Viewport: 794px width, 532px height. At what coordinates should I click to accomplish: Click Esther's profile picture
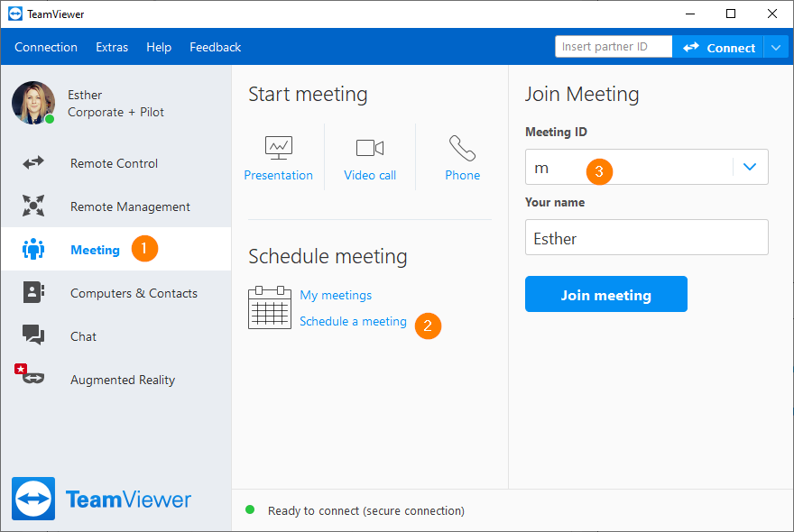[33, 103]
